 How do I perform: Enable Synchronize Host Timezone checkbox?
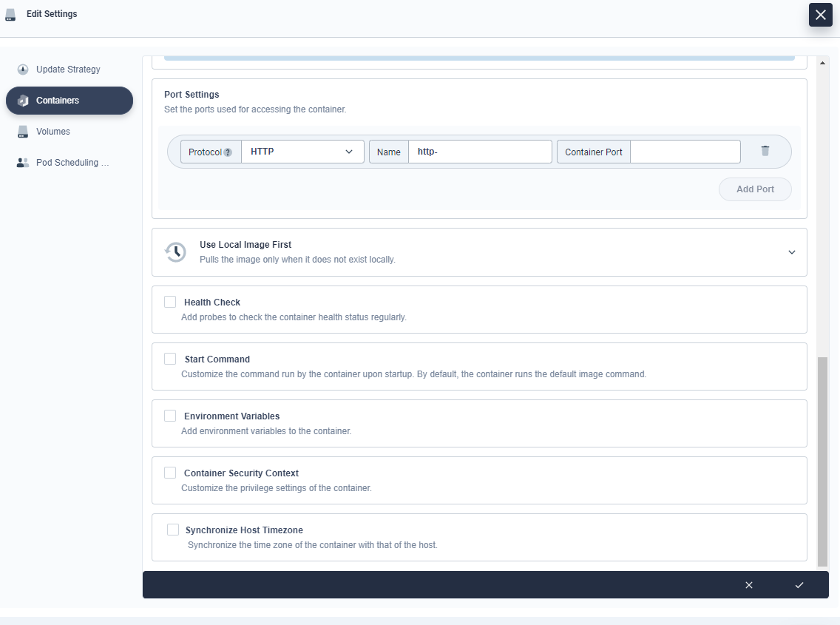(173, 530)
